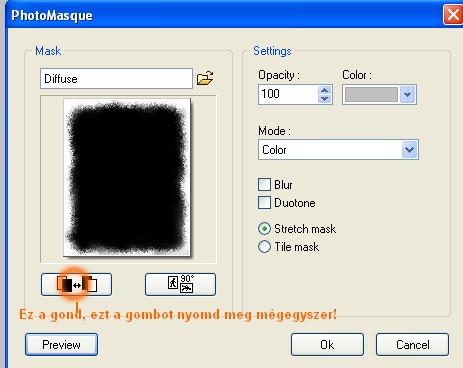Viewport: 463px width, 368px height.
Task: Close the PhotoMasque dialog
Action: pos(453,15)
